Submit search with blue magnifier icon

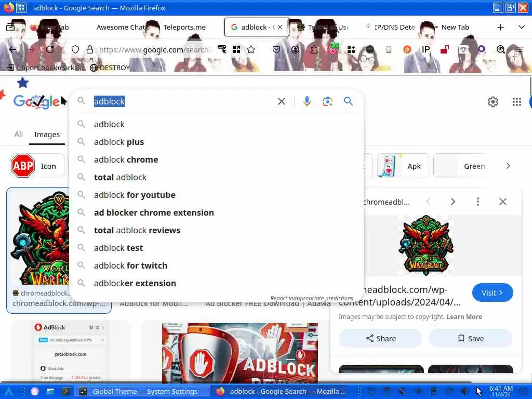(348, 101)
